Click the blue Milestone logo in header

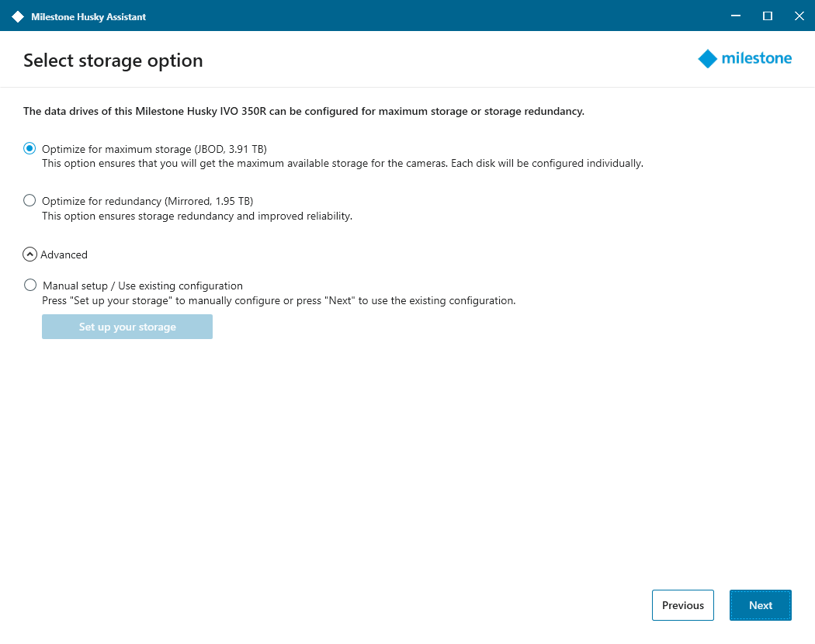coord(745,59)
